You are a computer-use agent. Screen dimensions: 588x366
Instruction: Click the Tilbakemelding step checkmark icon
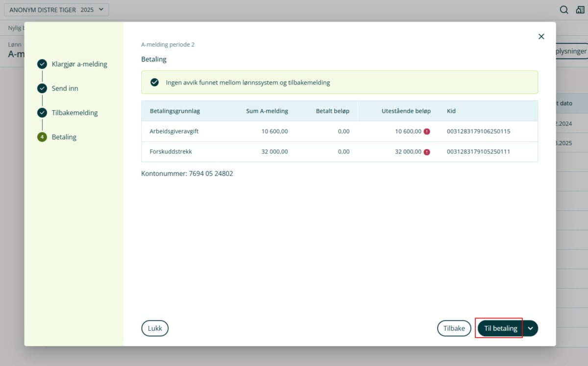(x=42, y=113)
